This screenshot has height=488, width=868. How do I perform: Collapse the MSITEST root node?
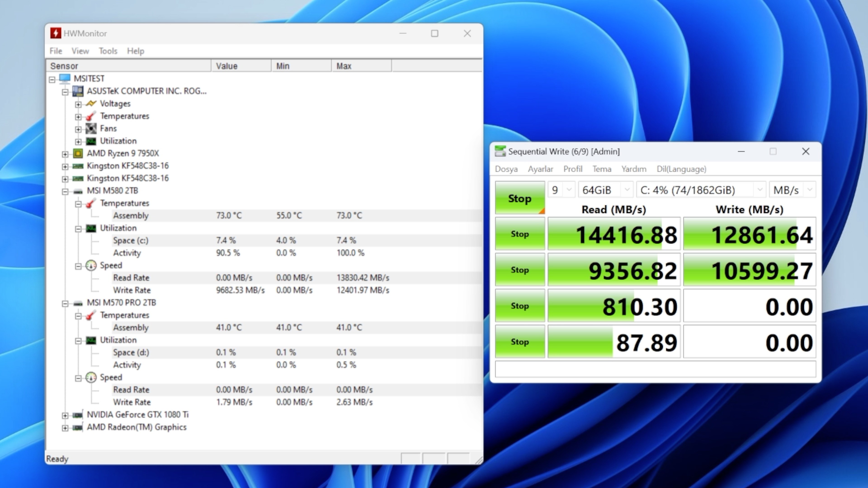[x=52, y=80]
